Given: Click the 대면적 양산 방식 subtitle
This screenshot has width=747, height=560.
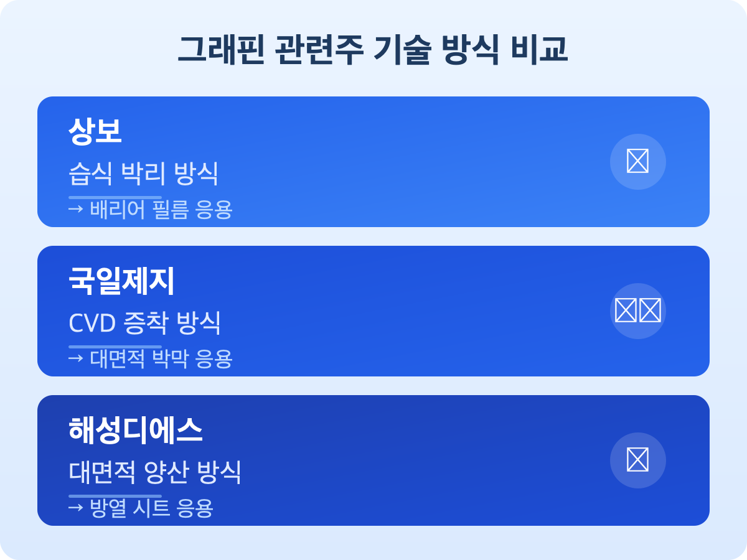Looking at the screenshot, I should click(155, 473).
